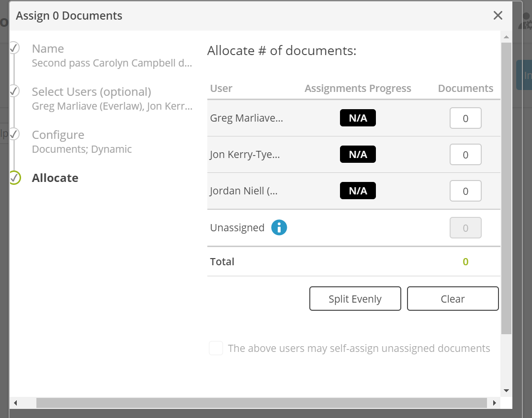
Task: Click the 'Allocate # of documents:' heading
Action: tap(282, 51)
